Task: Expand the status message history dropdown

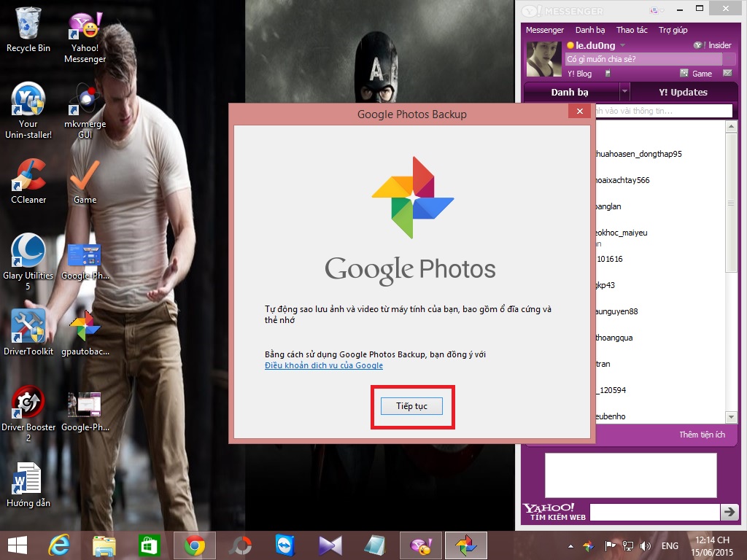Action: pyautogui.click(x=727, y=59)
